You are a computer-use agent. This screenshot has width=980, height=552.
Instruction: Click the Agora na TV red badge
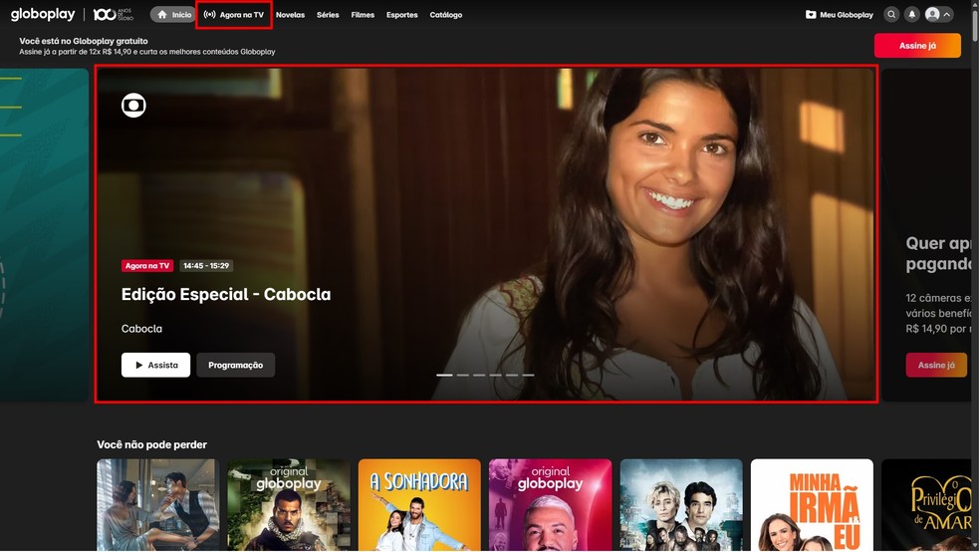[x=146, y=266]
